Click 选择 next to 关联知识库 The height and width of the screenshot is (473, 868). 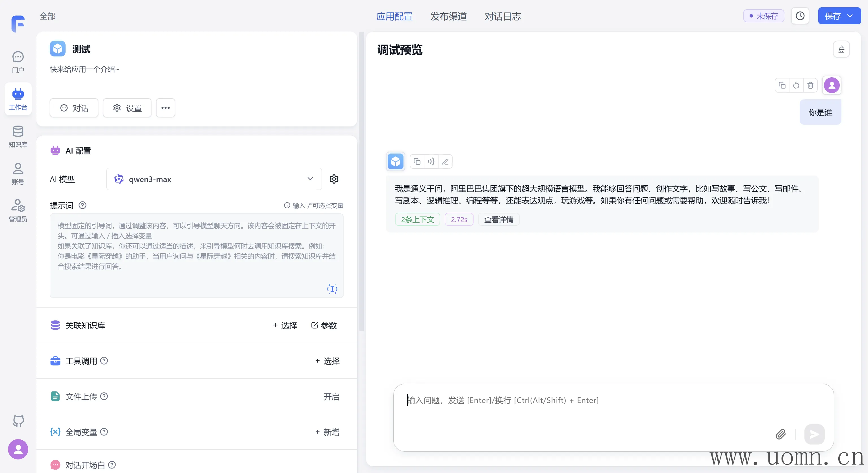click(x=285, y=325)
